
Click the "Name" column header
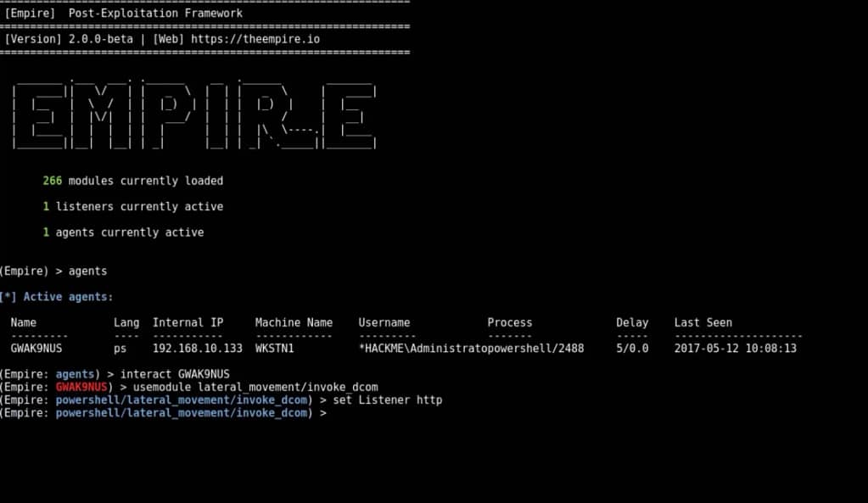tap(23, 322)
